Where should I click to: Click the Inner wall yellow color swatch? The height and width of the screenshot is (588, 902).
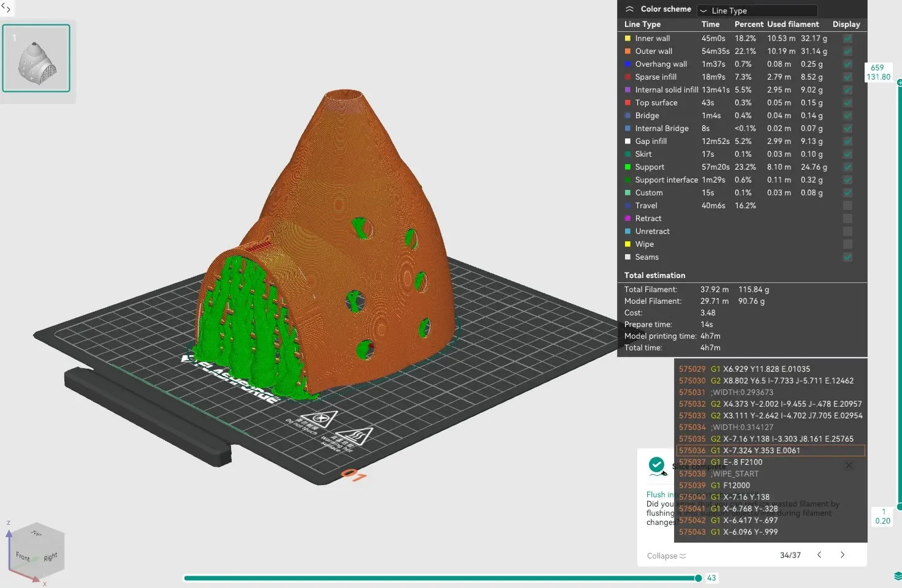tap(627, 38)
